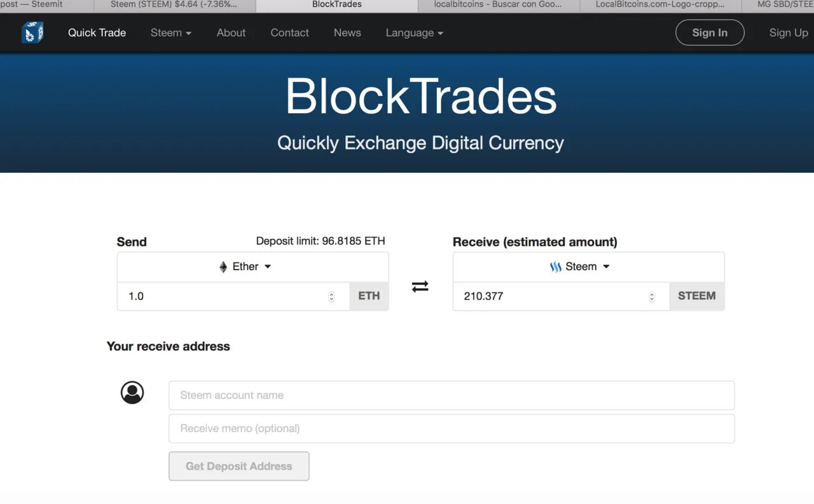Expand the Language dropdown menu
The height and width of the screenshot is (504, 814).
point(415,32)
